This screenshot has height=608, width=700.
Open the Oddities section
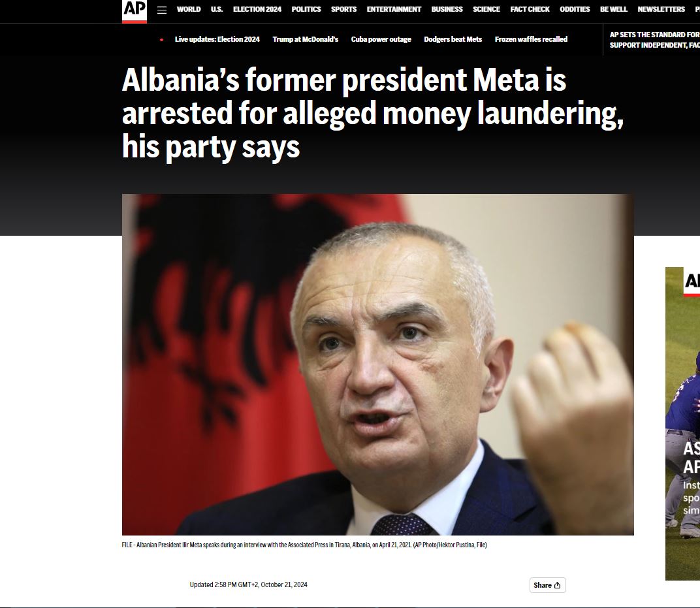pos(575,9)
